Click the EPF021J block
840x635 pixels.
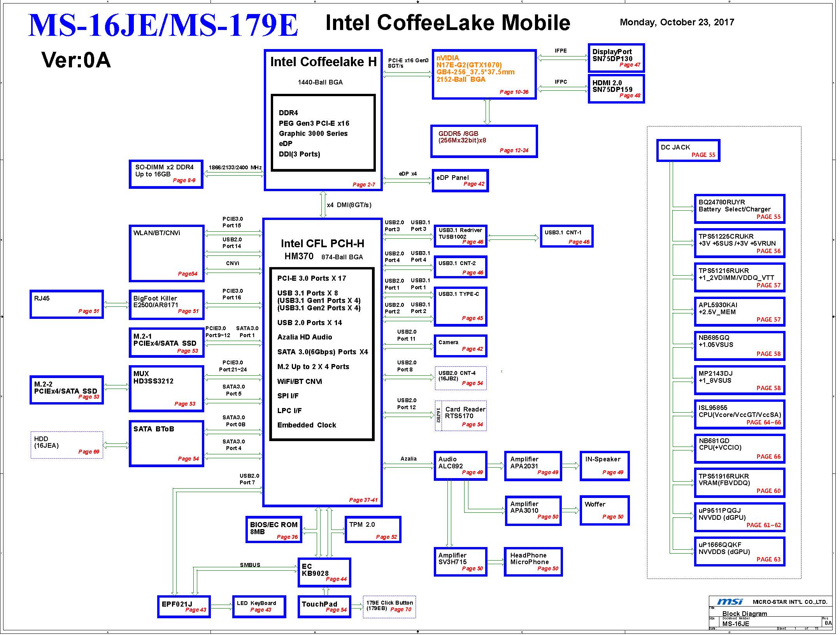[184, 607]
